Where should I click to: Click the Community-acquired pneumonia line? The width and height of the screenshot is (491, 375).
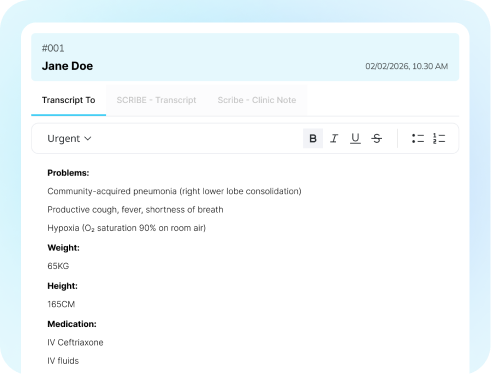click(174, 191)
